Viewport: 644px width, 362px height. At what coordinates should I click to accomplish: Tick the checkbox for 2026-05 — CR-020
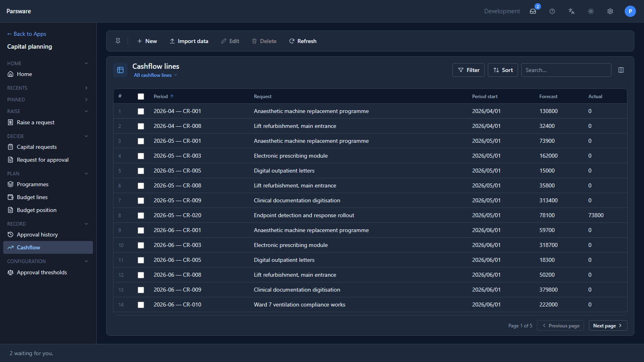click(141, 216)
